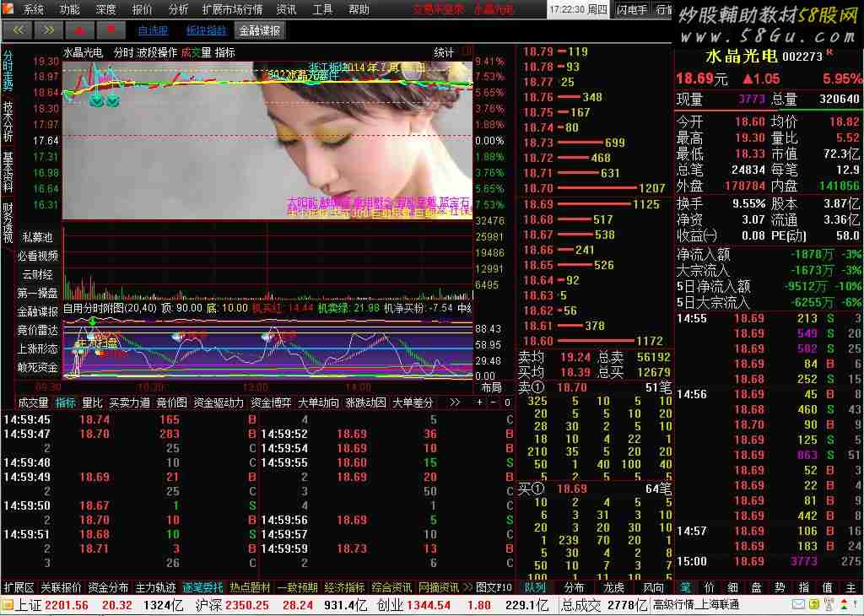864x616 pixels.
Task: Open the 深度 menu
Action: (x=105, y=8)
